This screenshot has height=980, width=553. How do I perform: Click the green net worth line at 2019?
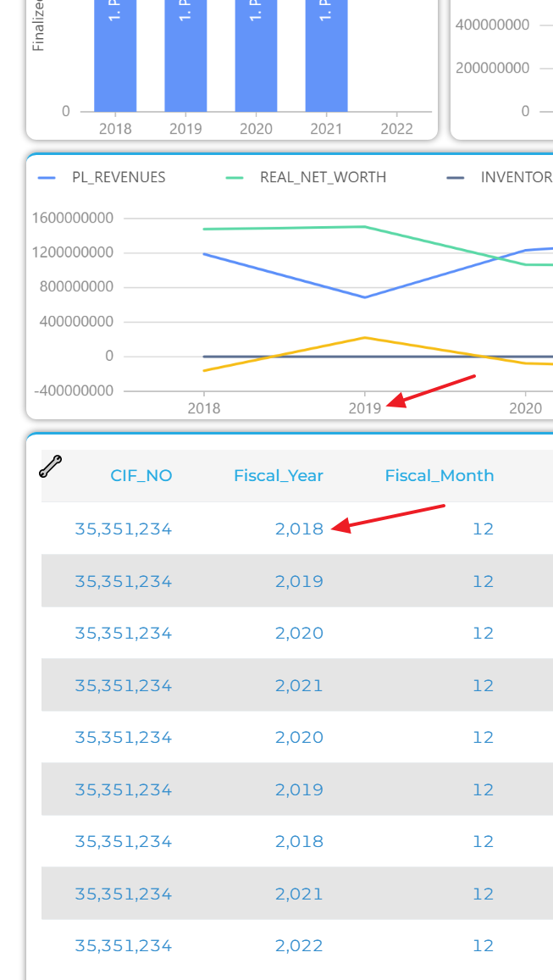coord(365,227)
